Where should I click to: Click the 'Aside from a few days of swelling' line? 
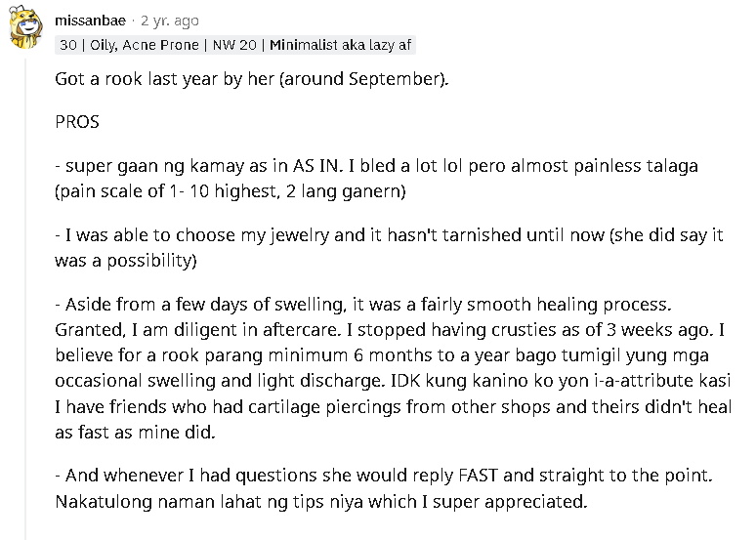363,305
